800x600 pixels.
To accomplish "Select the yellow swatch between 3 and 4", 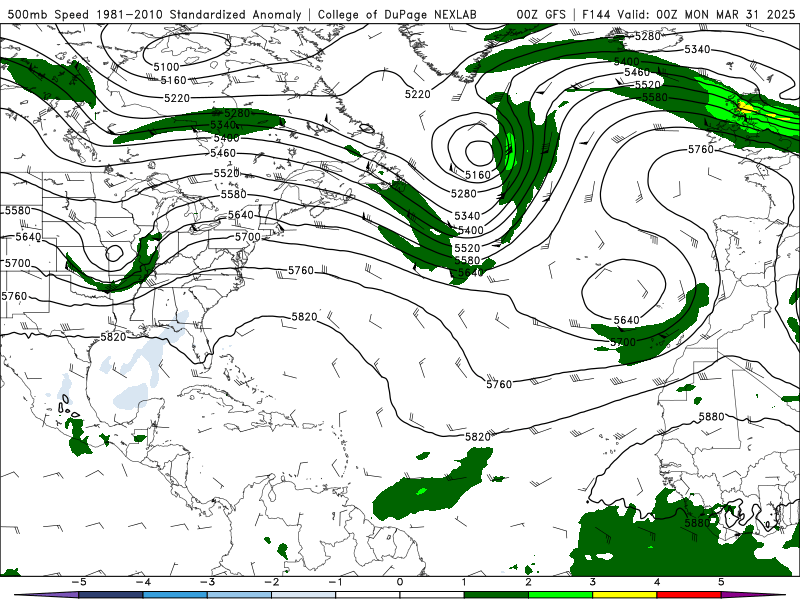I will coord(625,595).
